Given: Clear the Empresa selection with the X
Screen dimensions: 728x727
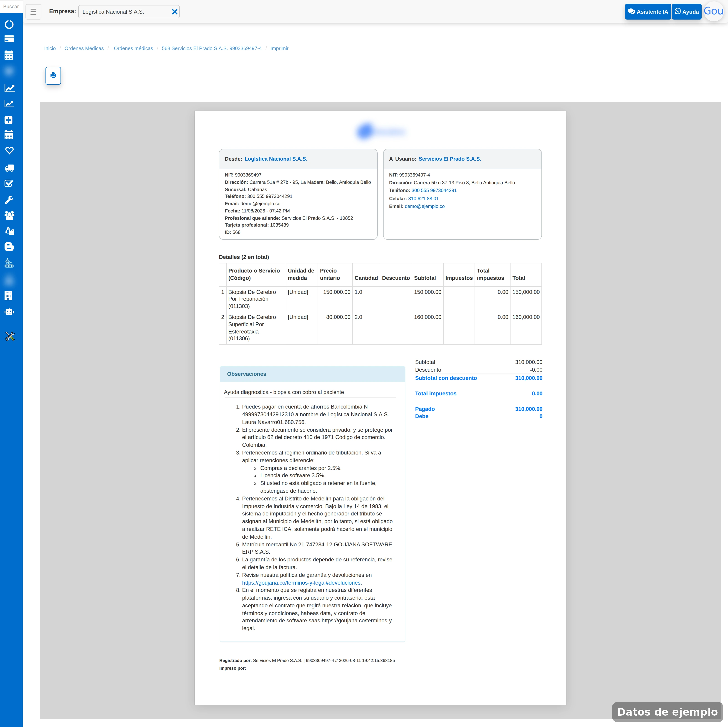Looking at the screenshot, I should pyautogui.click(x=174, y=12).
